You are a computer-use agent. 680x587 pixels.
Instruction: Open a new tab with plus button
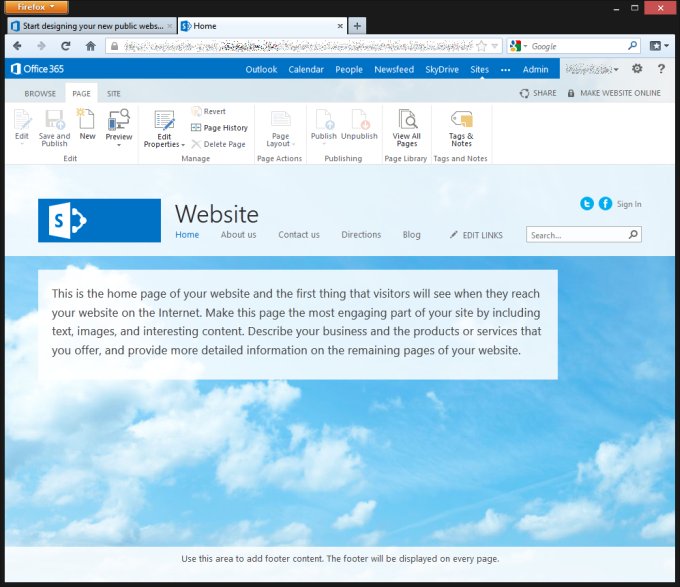(x=357, y=26)
